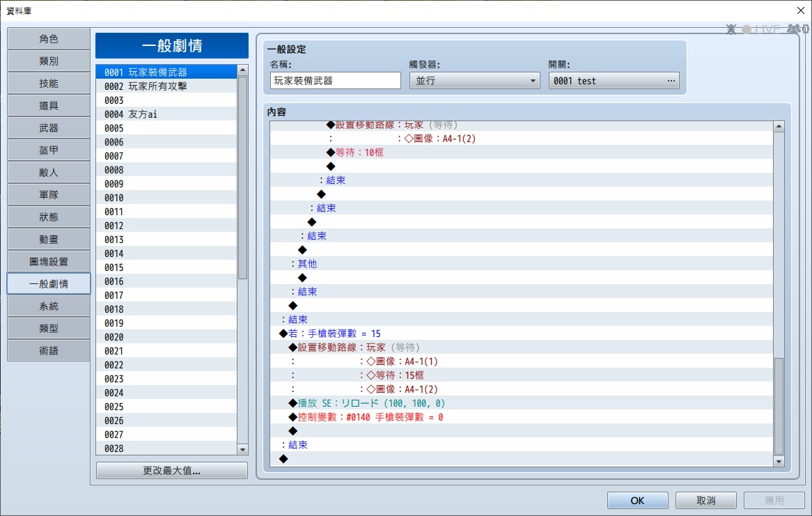Click the common event list scrollbar thumb
Screen dimensions: 812x516
coord(242,178)
